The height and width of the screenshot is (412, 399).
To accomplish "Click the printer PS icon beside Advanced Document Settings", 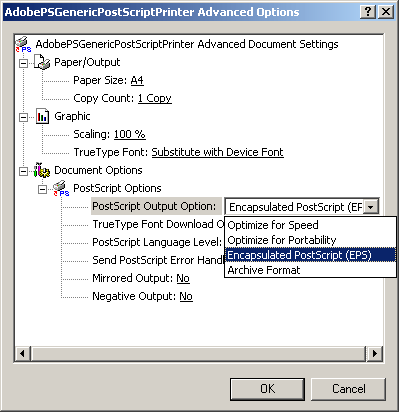I will [23, 44].
